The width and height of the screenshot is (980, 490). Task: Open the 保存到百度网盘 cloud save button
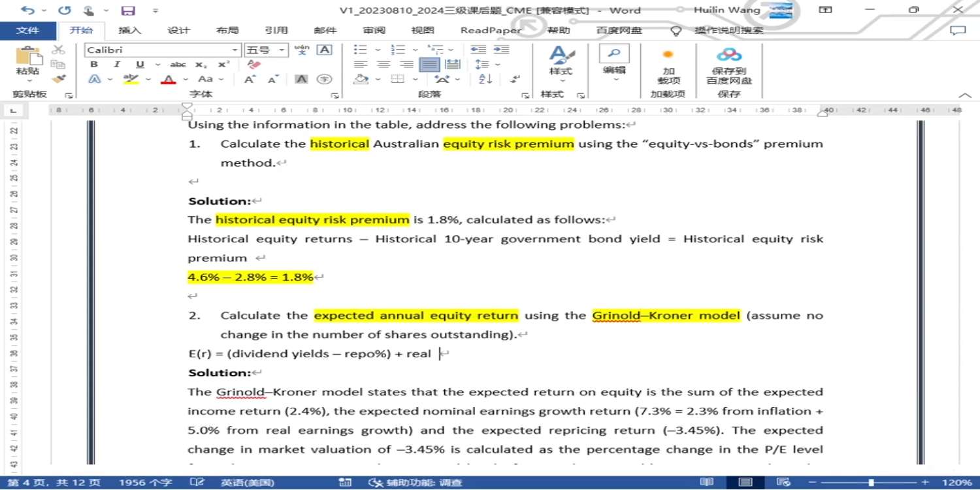point(729,67)
